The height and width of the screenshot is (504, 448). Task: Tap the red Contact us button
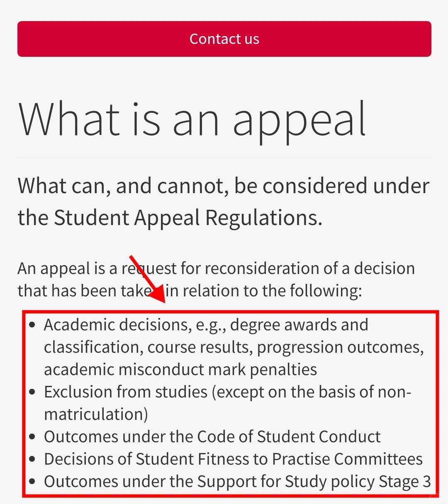224,39
